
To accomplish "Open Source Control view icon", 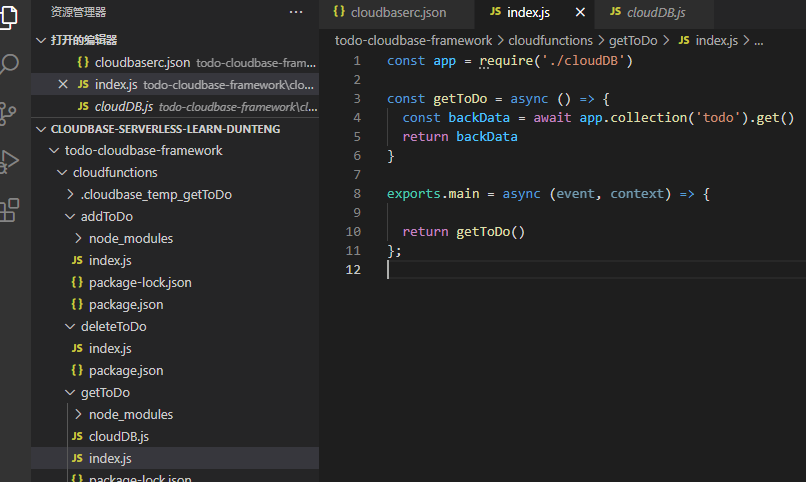I will pos(10,112).
